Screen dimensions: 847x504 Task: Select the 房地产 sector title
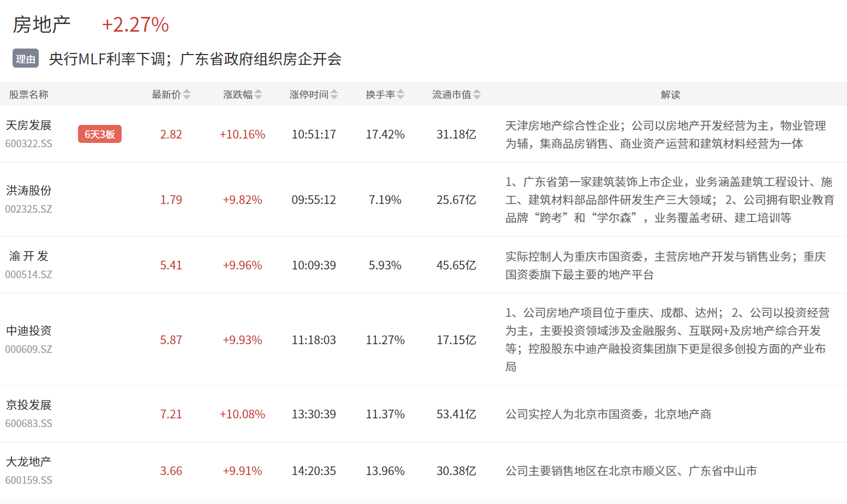[41, 25]
